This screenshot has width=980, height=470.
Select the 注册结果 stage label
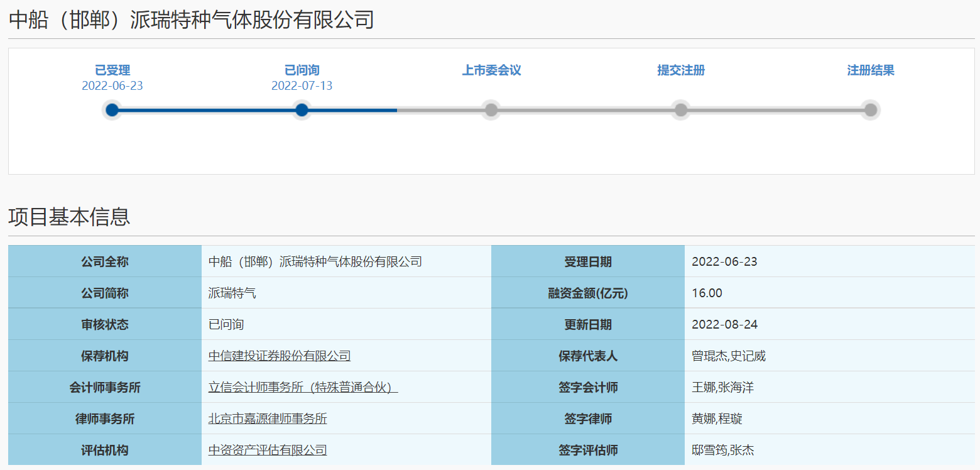[x=871, y=70]
